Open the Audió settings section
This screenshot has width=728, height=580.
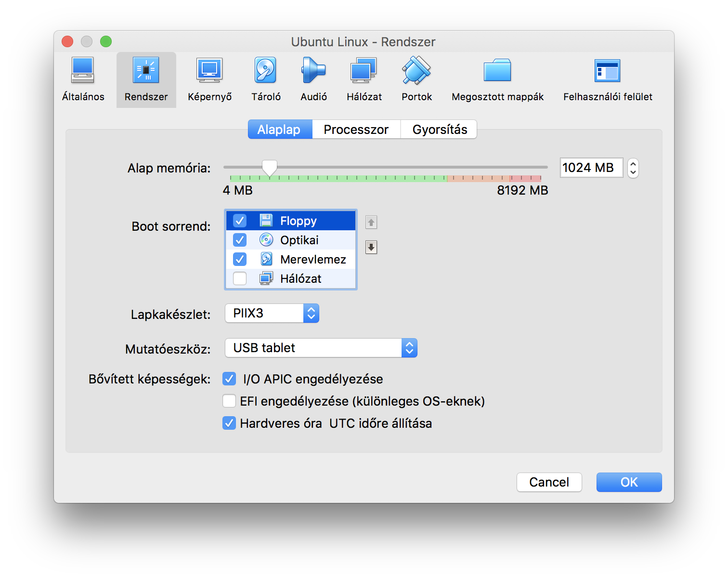point(313,80)
